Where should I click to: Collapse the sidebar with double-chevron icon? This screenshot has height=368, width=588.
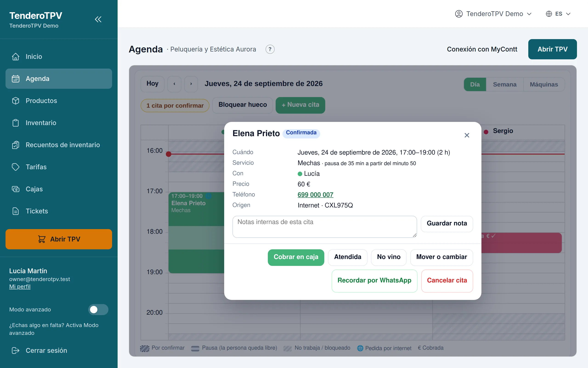98,19
